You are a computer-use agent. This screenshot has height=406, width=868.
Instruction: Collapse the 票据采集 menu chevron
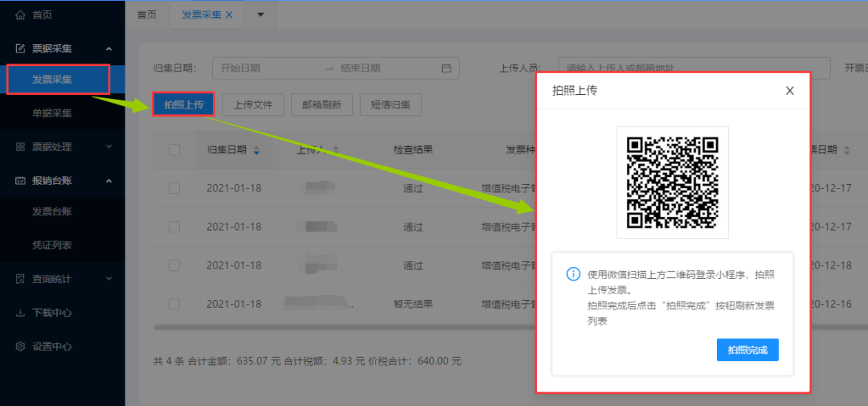coord(109,49)
